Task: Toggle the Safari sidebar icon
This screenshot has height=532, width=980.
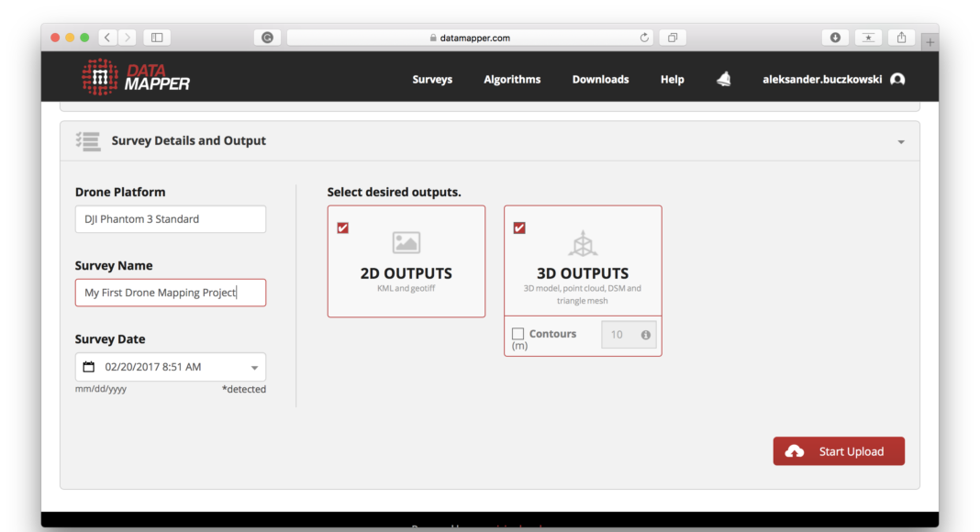Action: tap(157, 38)
